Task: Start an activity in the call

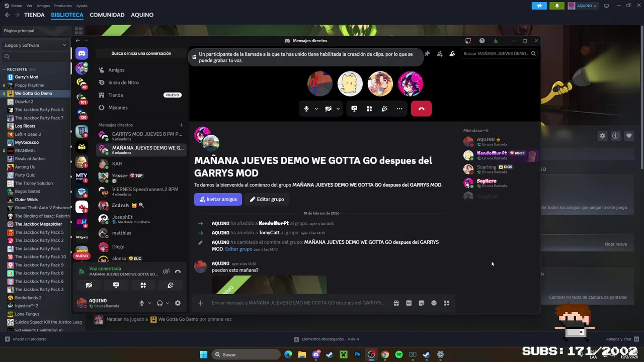Action: tap(369, 109)
